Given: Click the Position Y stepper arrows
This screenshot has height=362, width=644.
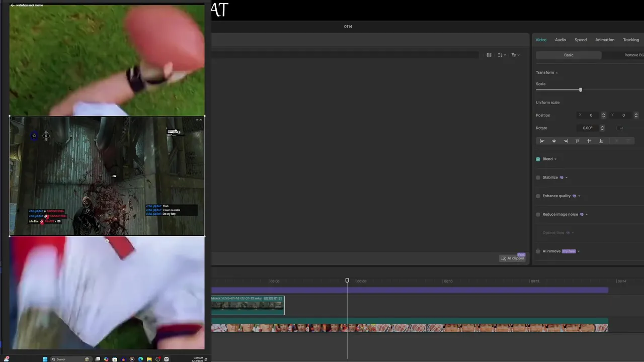Looking at the screenshot, I should (x=636, y=115).
